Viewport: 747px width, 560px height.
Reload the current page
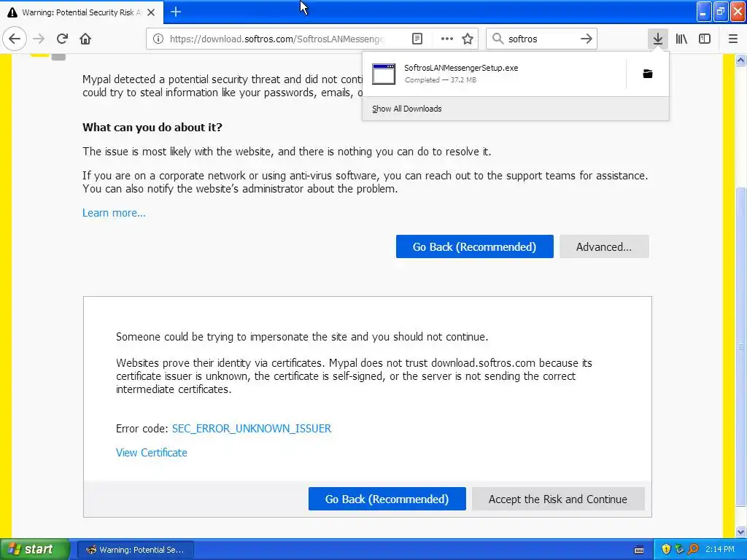pyautogui.click(x=62, y=39)
